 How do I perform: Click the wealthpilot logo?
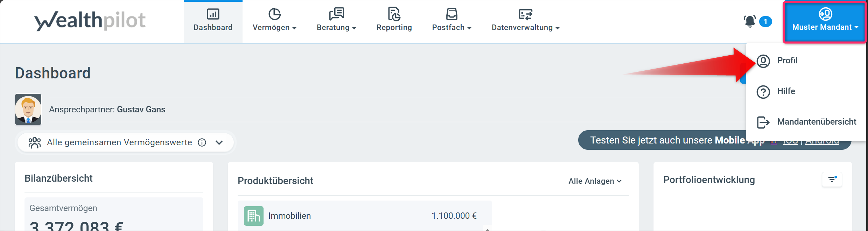tap(90, 21)
